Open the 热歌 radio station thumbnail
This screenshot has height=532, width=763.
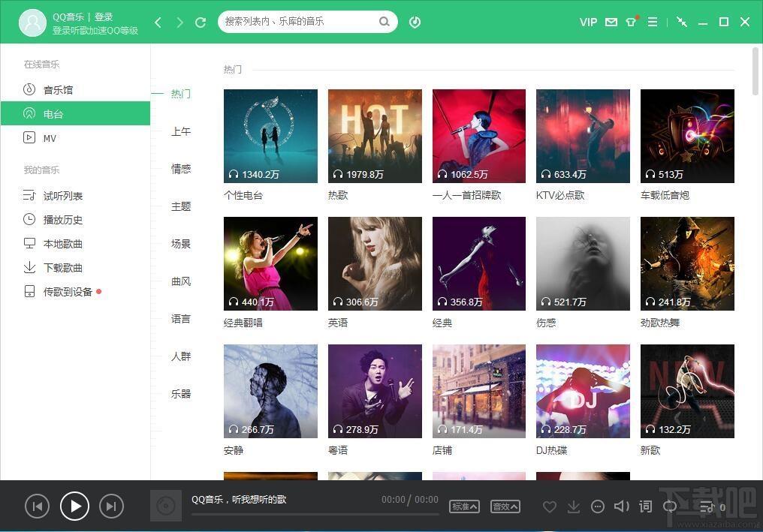click(375, 136)
